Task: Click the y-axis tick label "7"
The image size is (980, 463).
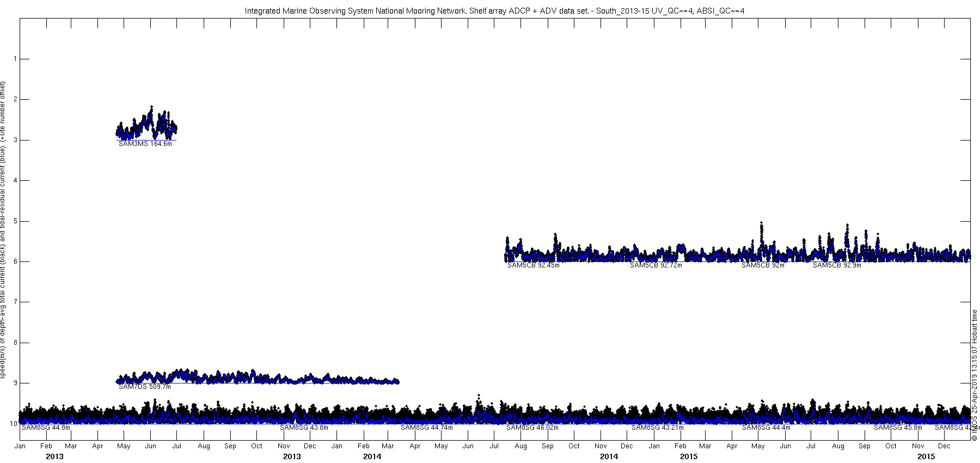Action: (16, 302)
